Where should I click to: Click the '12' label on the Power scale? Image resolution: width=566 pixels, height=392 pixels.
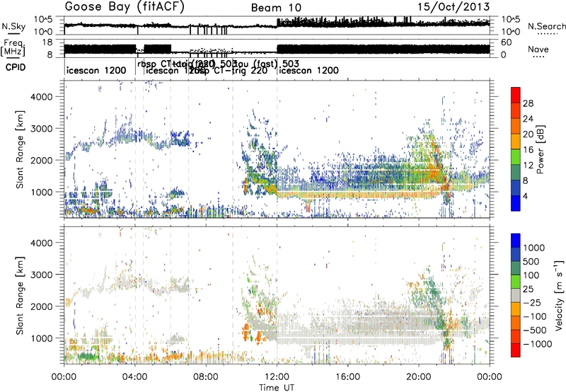(x=528, y=166)
